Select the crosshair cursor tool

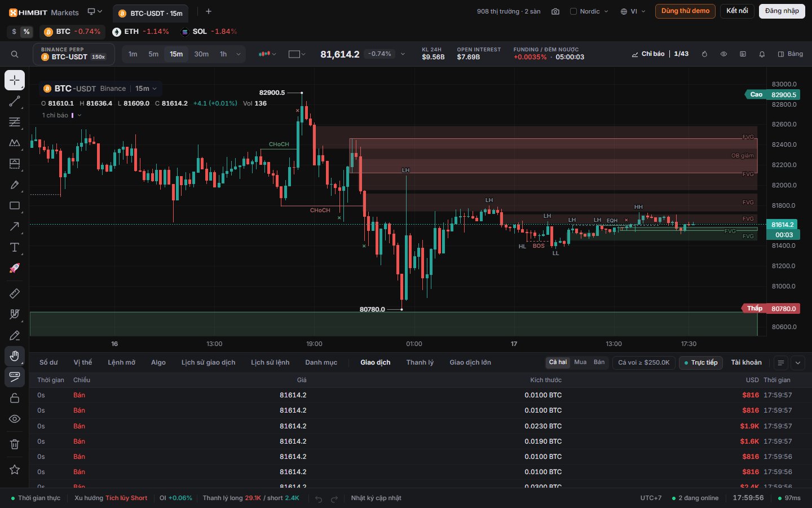click(x=15, y=80)
